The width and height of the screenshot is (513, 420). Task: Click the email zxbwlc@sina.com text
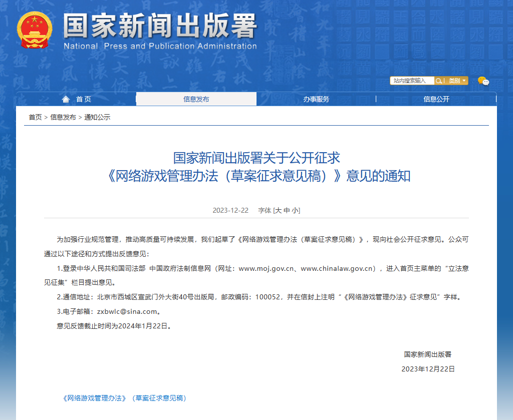[x=127, y=311]
